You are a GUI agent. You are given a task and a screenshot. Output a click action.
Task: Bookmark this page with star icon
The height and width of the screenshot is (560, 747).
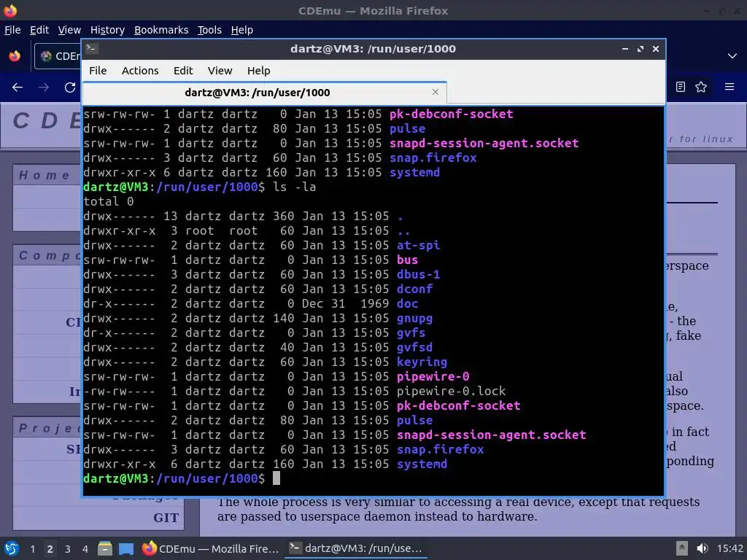(701, 87)
